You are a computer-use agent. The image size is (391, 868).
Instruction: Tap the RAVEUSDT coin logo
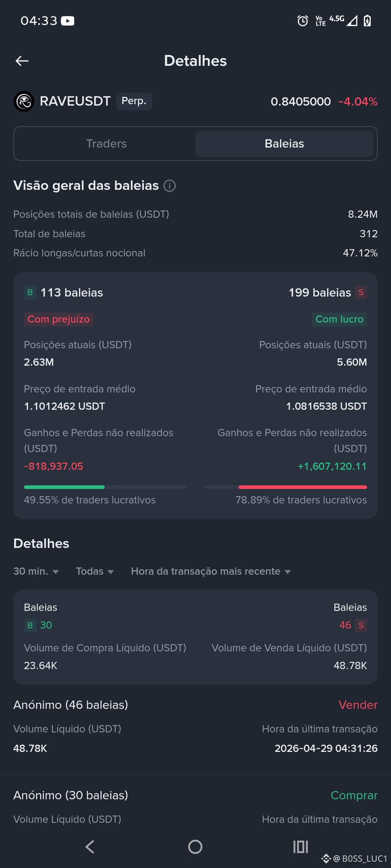(x=24, y=101)
